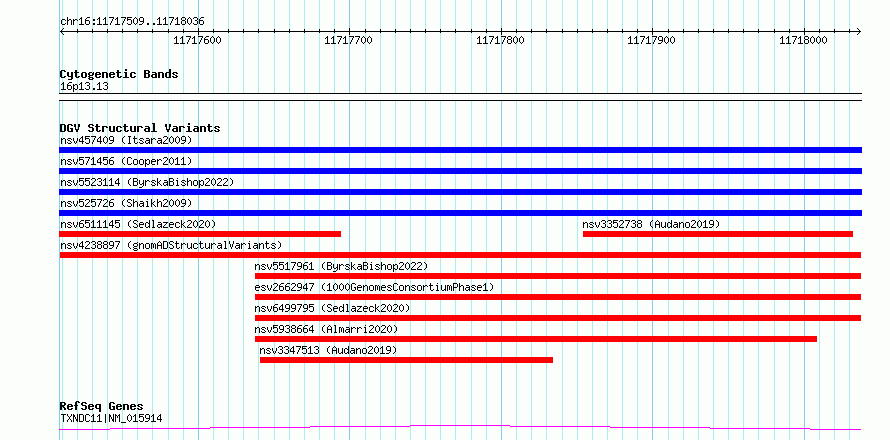Click the nsv457409 (Itsara2009) variant label
The height and width of the screenshot is (440, 890).
tap(126, 140)
